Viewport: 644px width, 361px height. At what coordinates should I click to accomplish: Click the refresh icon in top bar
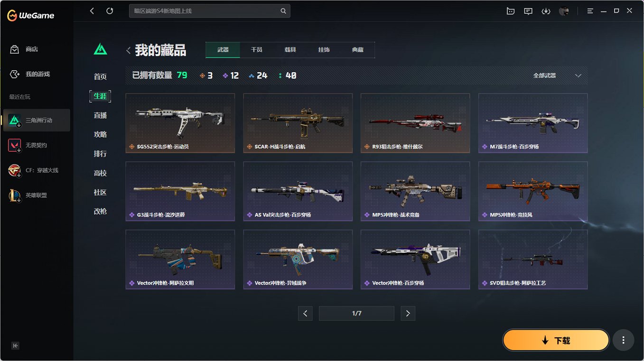pos(110,11)
